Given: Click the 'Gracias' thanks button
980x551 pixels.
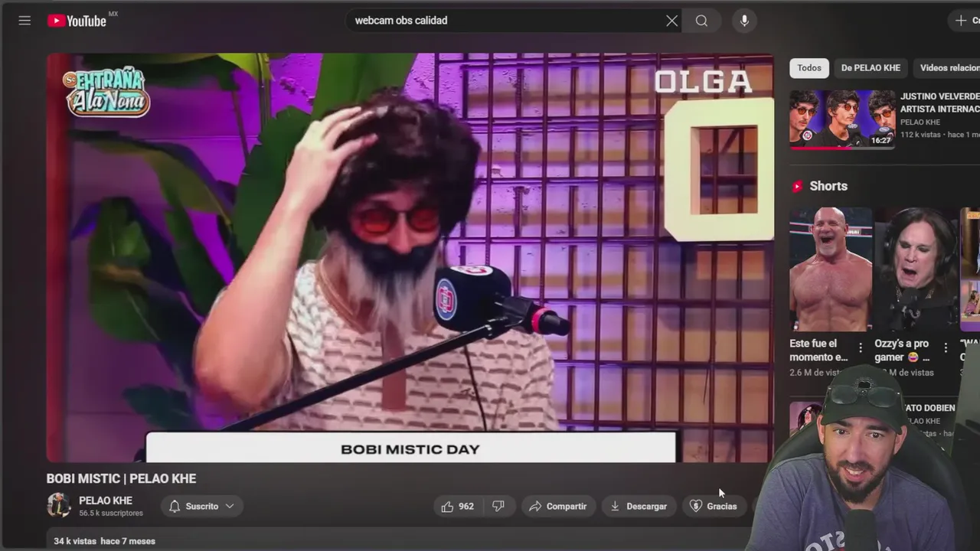Looking at the screenshot, I should 714,506.
